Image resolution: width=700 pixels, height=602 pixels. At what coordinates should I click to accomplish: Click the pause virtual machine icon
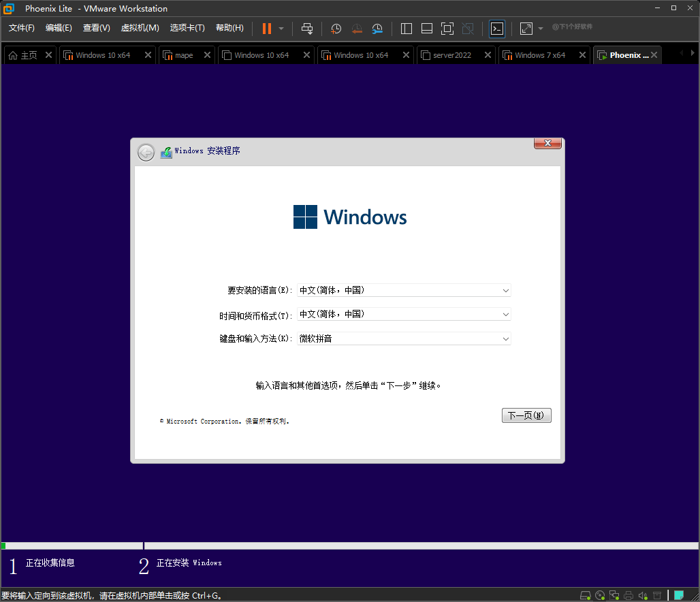tap(267, 29)
